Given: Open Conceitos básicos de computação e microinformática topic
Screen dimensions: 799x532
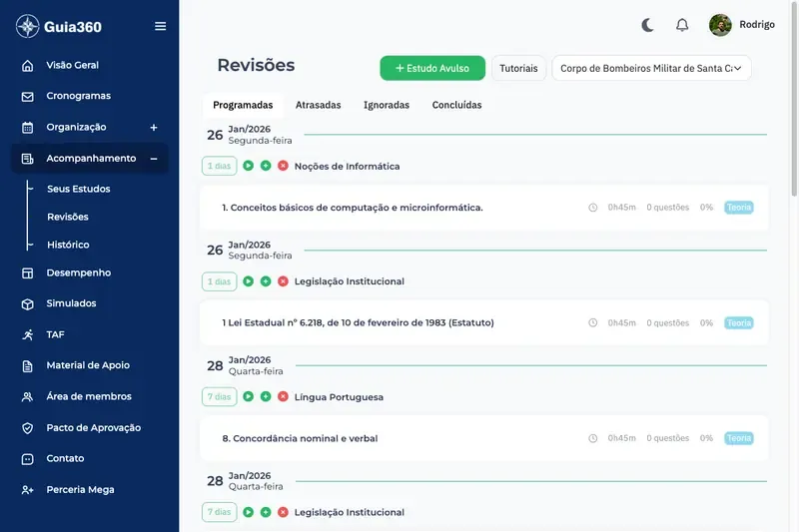Looking at the screenshot, I should tap(353, 208).
